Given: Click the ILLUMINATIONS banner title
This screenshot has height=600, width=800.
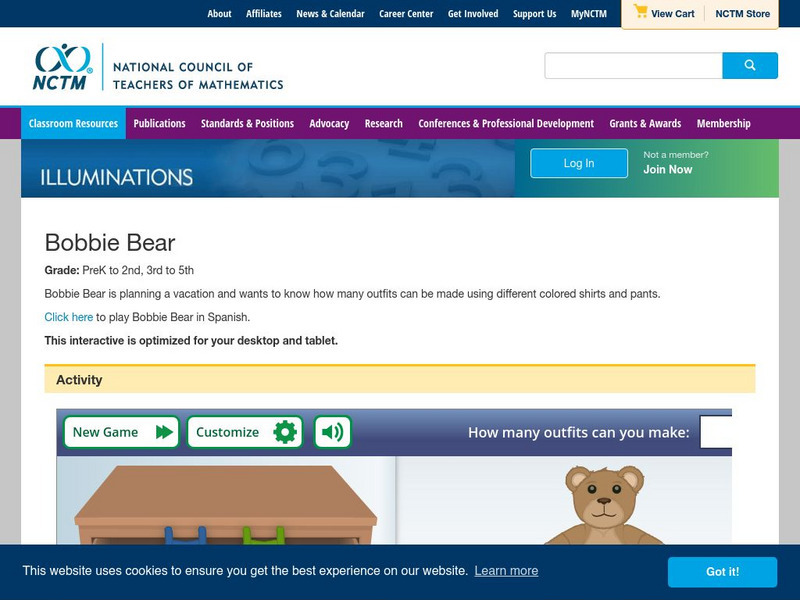Looking at the screenshot, I should (116, 178).
